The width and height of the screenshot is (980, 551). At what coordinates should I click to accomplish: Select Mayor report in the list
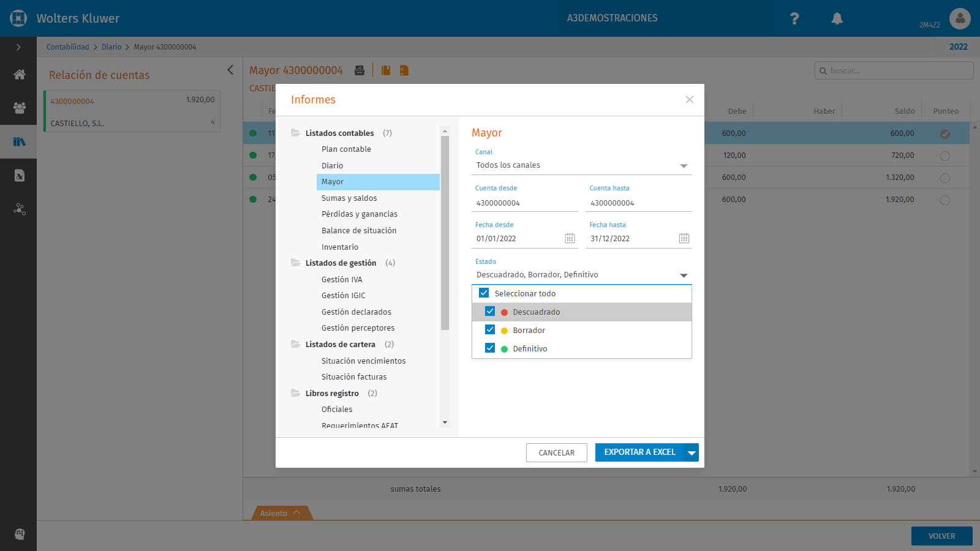coord(378,182)
